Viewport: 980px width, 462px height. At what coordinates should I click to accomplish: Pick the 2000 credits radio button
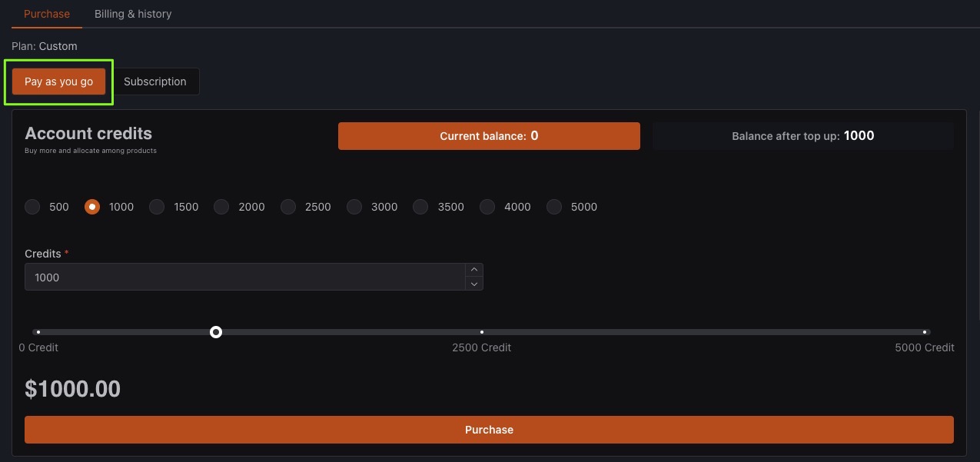pos(221,207)
